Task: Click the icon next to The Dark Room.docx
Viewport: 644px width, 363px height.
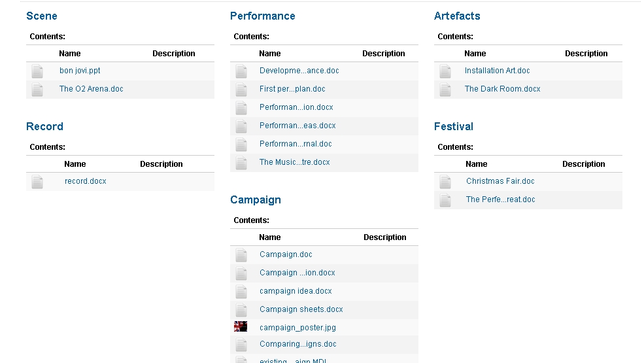Action: [x=445, y=90]
